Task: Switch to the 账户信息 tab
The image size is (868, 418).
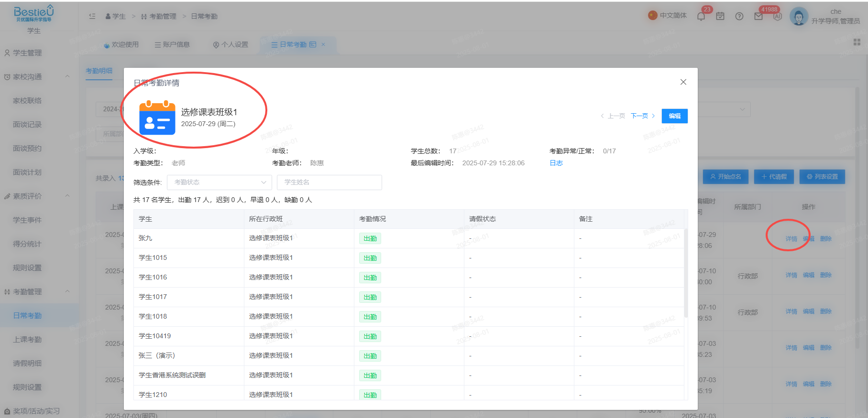Action: click(x=172, y=44)
